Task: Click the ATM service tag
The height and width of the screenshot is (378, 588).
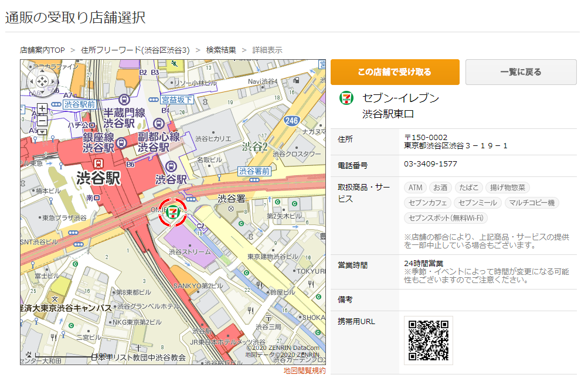Action: pyautogui.click(x=416, y=188)
